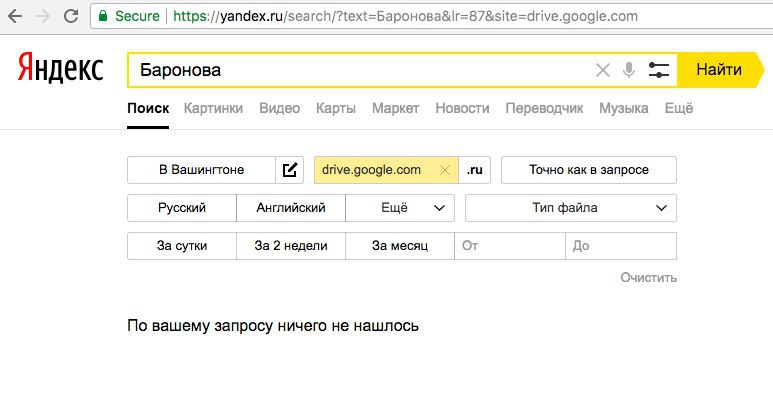Click the green Secure padlock icon
This screenshot has width=773, height=408.
pyautogui.click(x=103, y=16)
